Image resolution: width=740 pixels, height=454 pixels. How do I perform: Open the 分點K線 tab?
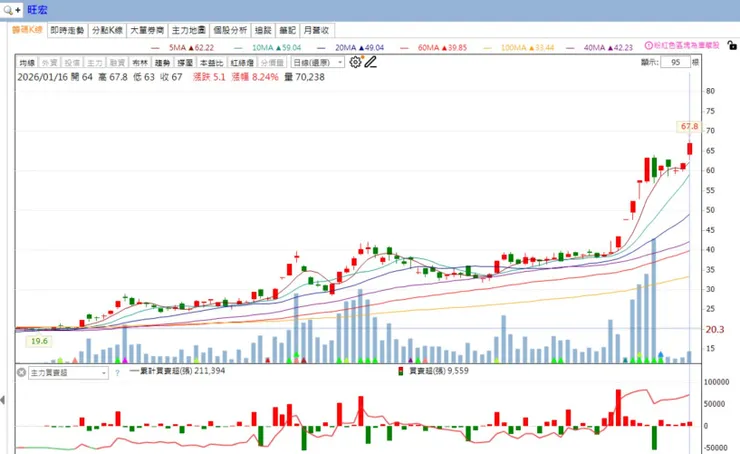[107, 30]
